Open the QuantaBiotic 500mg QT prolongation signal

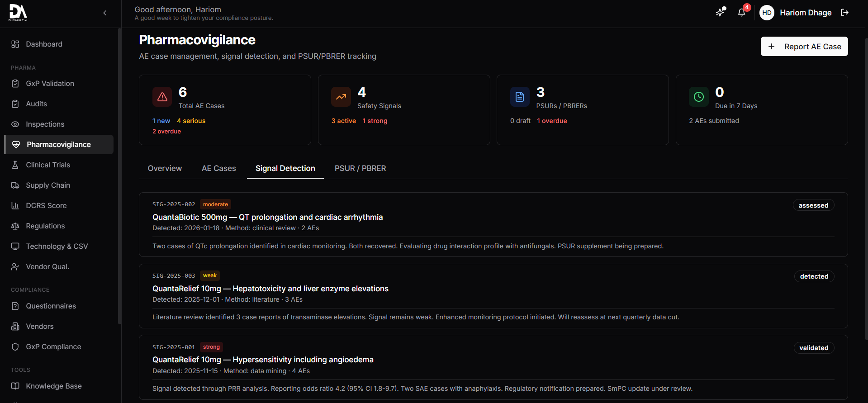pos(267,218)
